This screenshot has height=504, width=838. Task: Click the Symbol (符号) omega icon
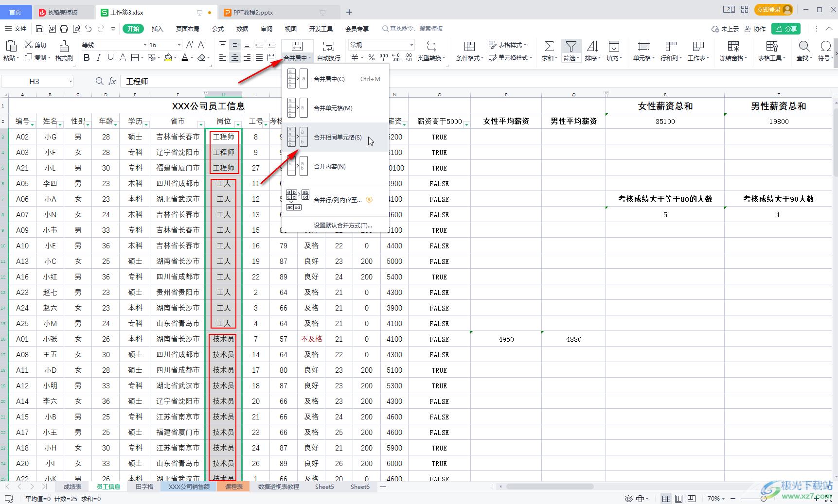[x=825, y=46]
